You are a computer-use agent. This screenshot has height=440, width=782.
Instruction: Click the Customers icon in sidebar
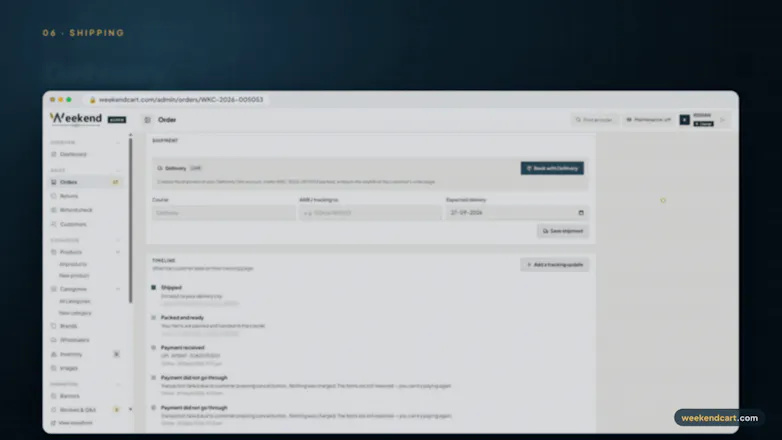tap(54, 224)
